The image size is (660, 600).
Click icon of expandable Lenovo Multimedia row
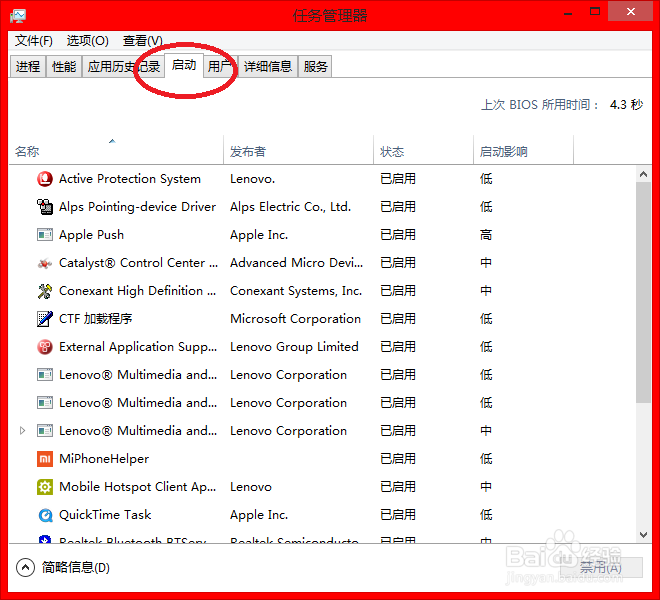[45, 431]
